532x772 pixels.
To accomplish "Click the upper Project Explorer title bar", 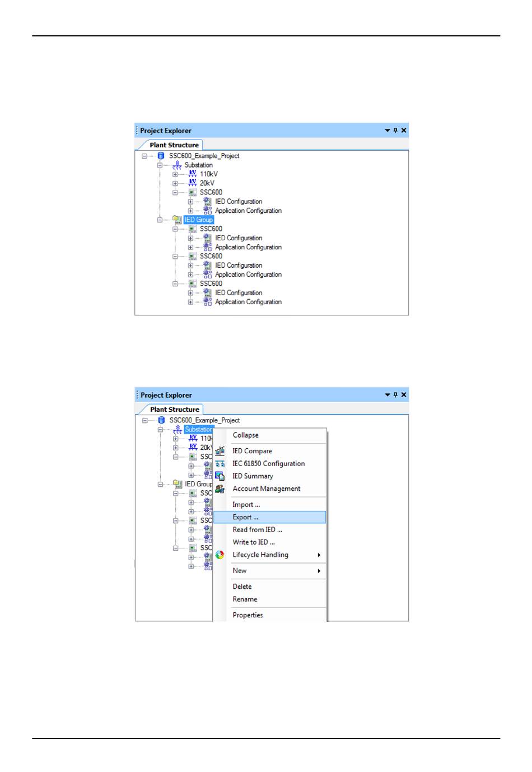I will (272, 131).
